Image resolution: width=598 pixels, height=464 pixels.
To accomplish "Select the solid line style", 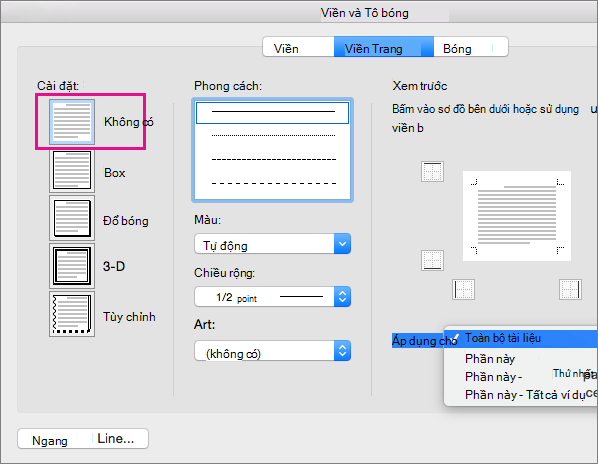I will pos(272,112).
